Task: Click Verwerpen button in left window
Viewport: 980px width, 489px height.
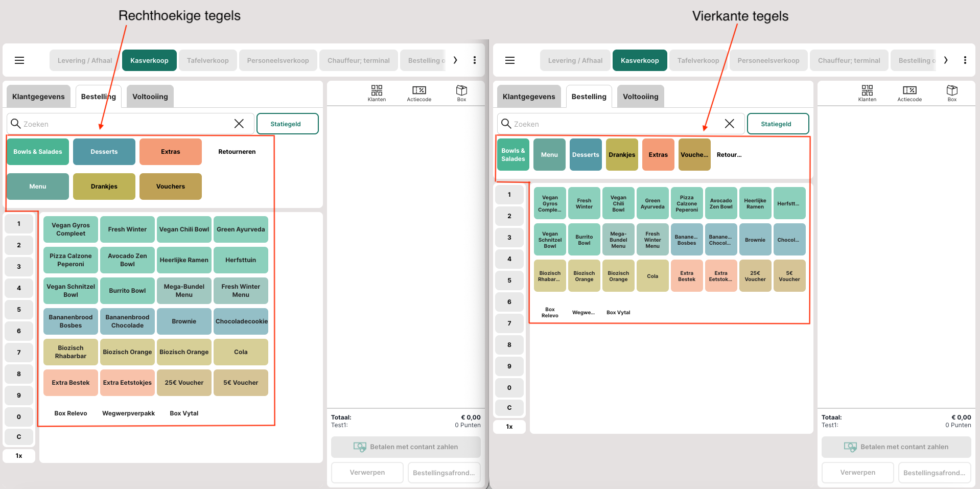Action: coord(367,473)
